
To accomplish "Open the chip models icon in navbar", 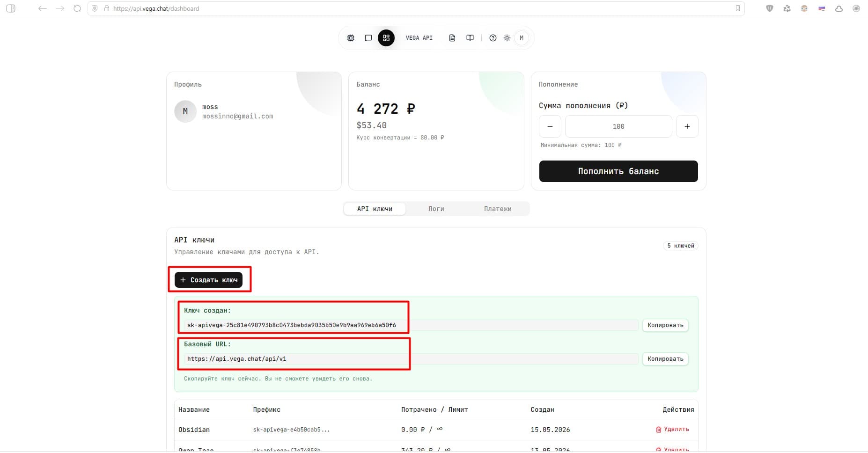I will [x=351, y=38].
